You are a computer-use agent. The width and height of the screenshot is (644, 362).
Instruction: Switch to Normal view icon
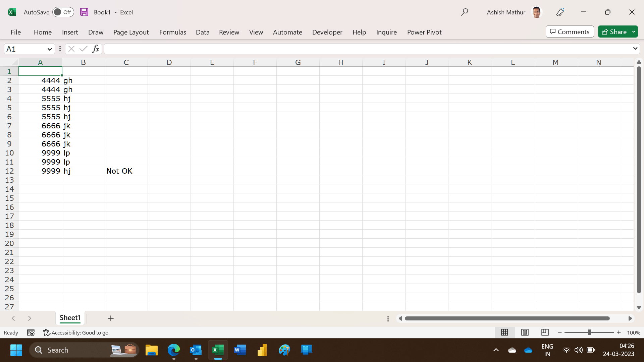point(504,333)
